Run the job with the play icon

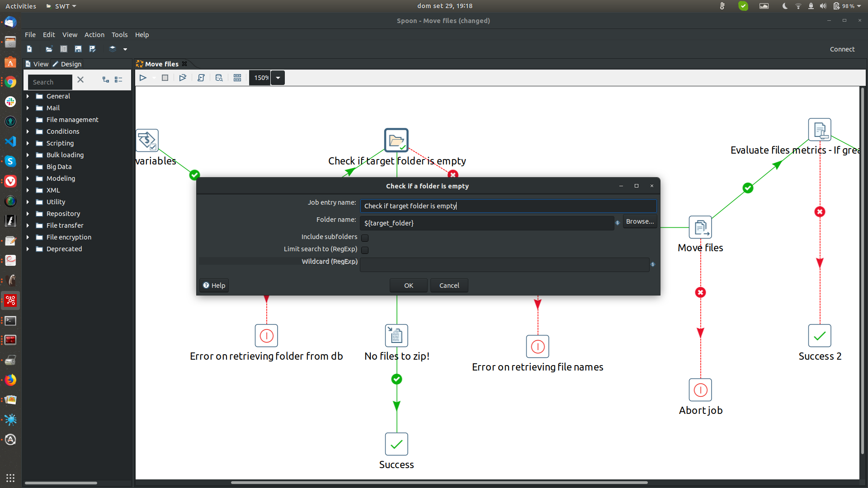click(143, 78)
